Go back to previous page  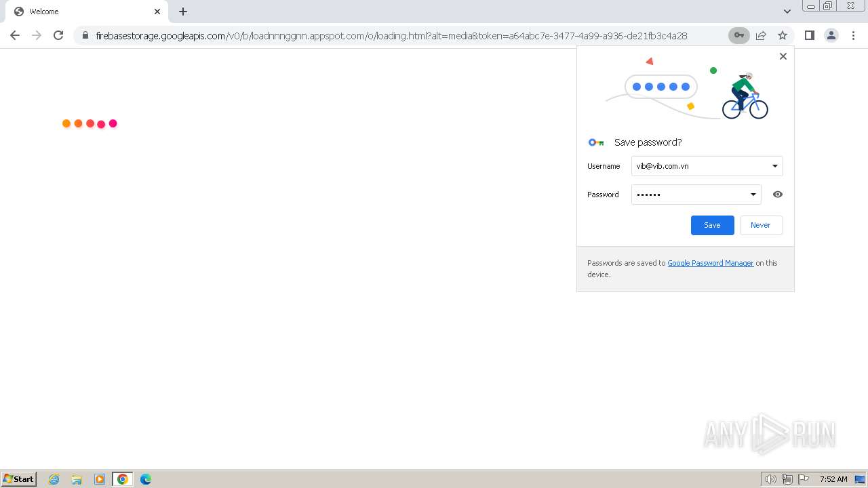15,35
